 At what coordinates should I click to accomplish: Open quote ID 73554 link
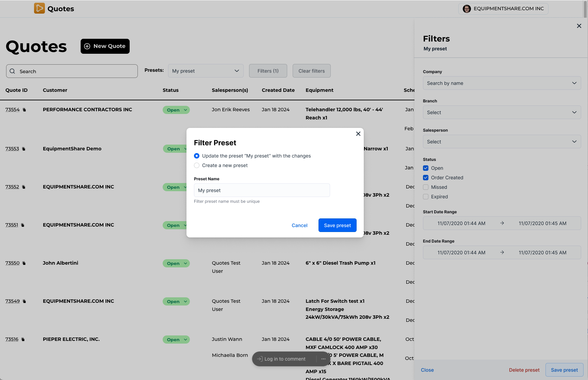pyautogui.click(x=13, y=110)
